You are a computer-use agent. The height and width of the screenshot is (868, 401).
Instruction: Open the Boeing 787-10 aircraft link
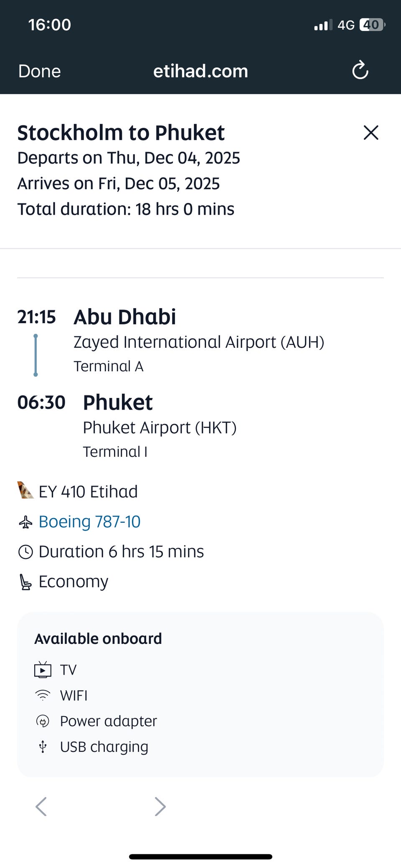pyautogui.click(x=89, y=522)
